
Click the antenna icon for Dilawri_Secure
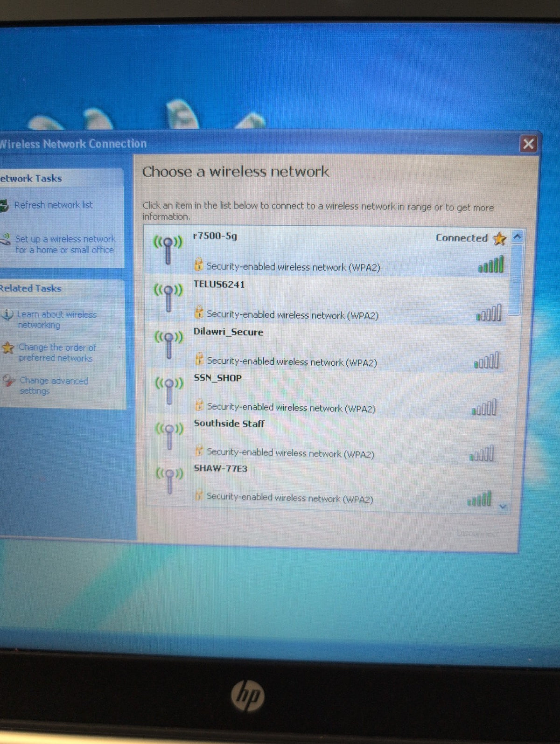click(x=169, y=344)
